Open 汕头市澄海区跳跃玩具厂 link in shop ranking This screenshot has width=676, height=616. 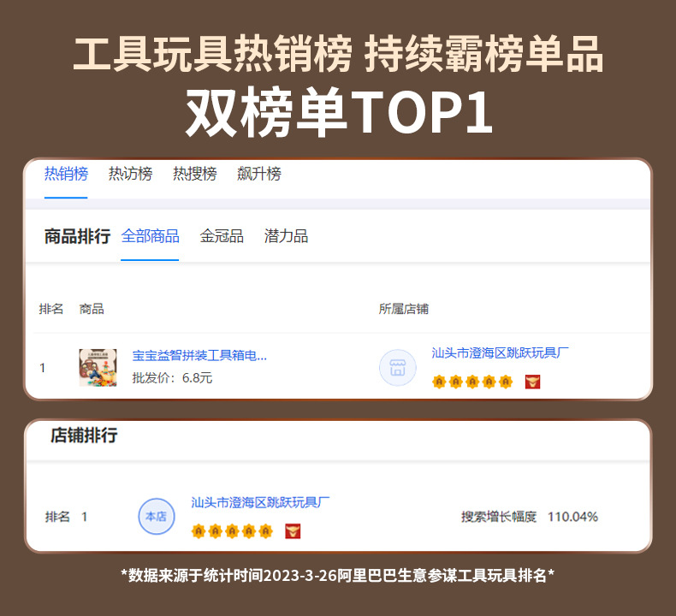pos(260,502)
